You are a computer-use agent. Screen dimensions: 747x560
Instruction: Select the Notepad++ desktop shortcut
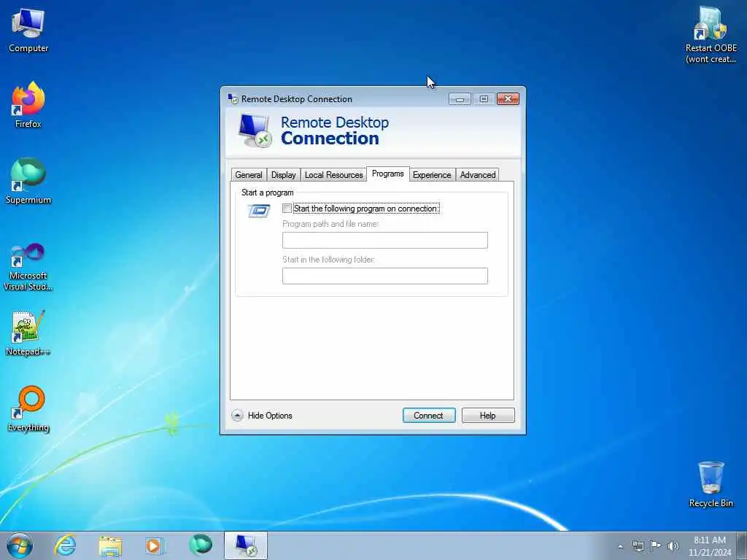click(28, 333)
